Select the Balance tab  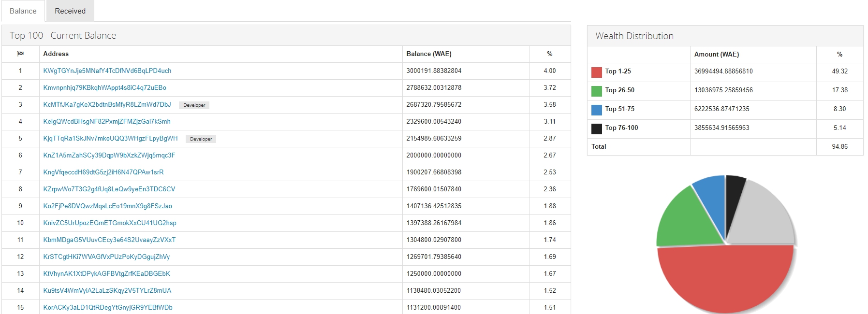tap(23, 11)
